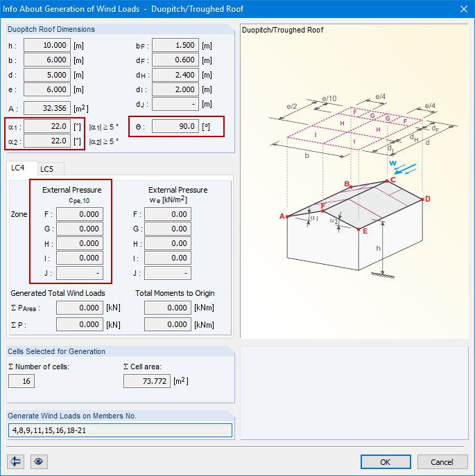Click the Cells Selected for Generation header
The image size is (475, 476).
click(x=57, y=351)
